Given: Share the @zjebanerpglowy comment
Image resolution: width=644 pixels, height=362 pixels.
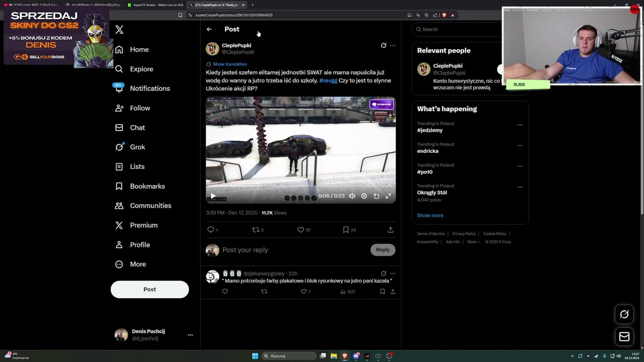Looking at the screenshot, I should (x=393, y=292).
